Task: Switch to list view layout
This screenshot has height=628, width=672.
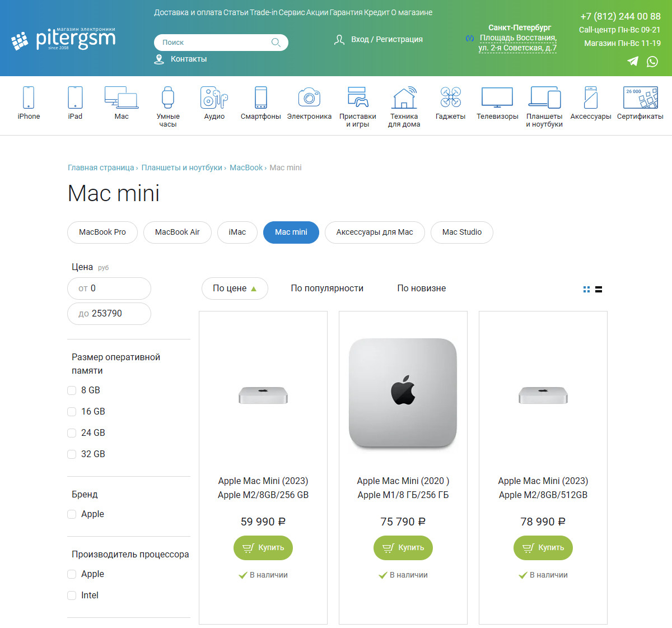Action: [x=599, y=289]
